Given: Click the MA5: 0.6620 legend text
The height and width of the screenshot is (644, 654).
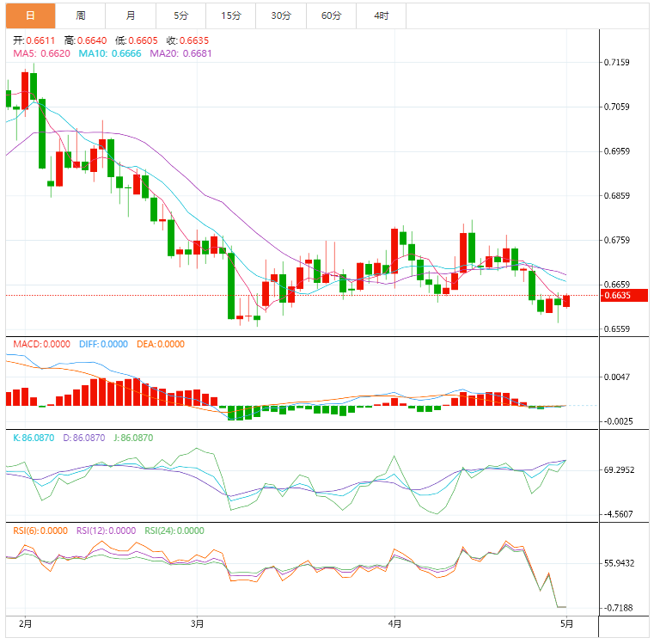Looking at the screenshot, I should click(42, 53).
